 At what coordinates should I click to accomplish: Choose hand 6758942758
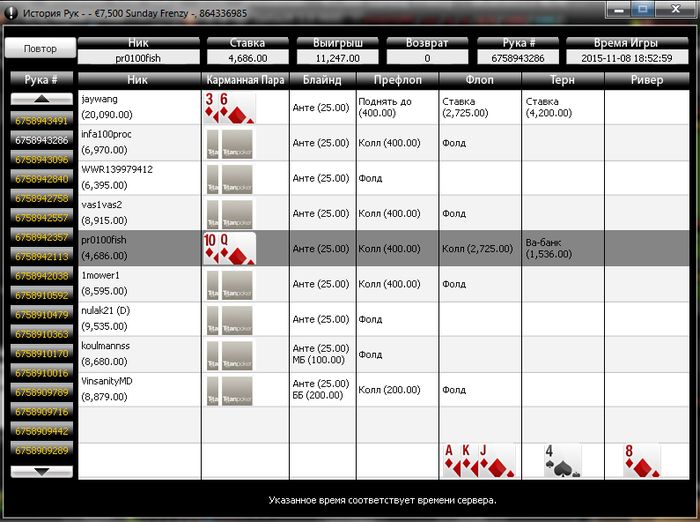coord(42,198)
